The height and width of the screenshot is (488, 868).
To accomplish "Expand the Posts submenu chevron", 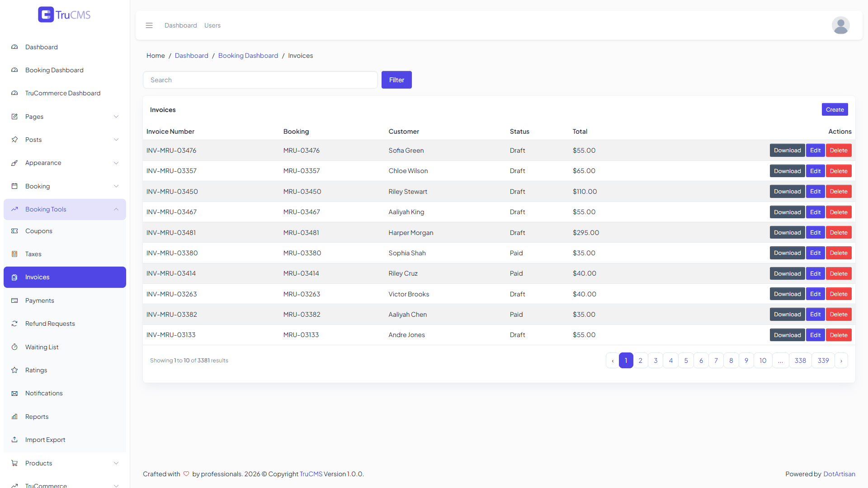I will pyautogui.click(x=116, y=140).
